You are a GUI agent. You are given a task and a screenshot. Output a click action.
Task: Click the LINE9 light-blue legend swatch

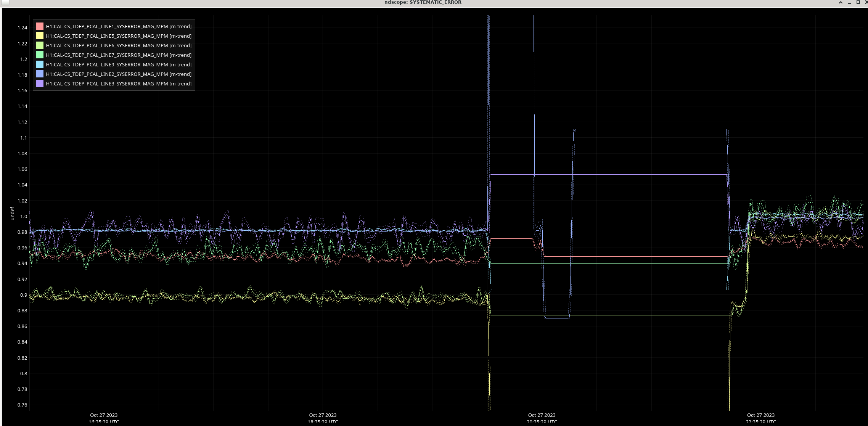[x=40, y=64]
